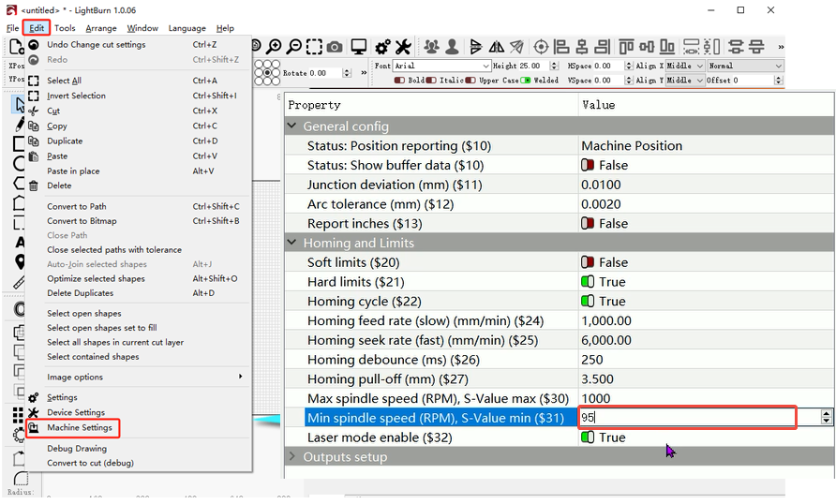Click the align centers target icon
The image size is (836, 504).
point(541,47)
